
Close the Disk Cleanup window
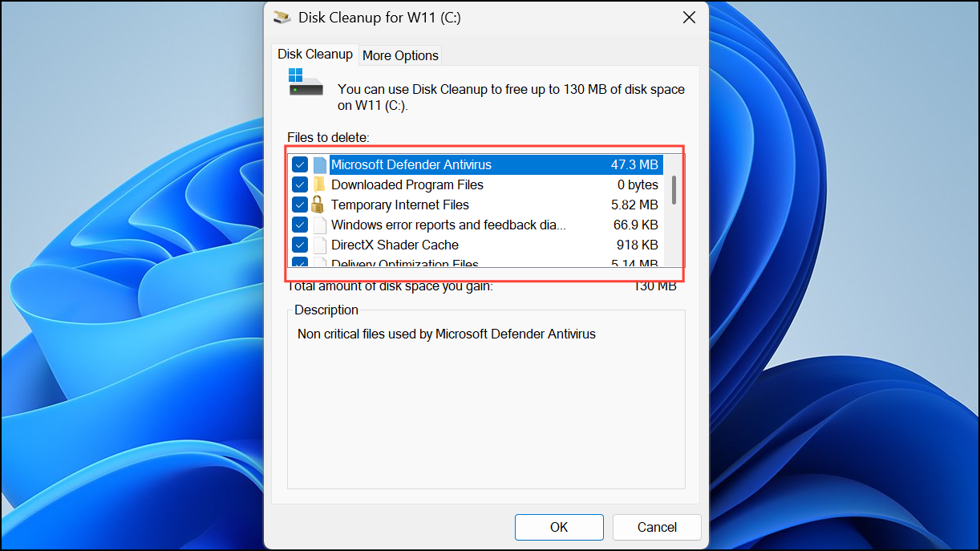point(688,17)
